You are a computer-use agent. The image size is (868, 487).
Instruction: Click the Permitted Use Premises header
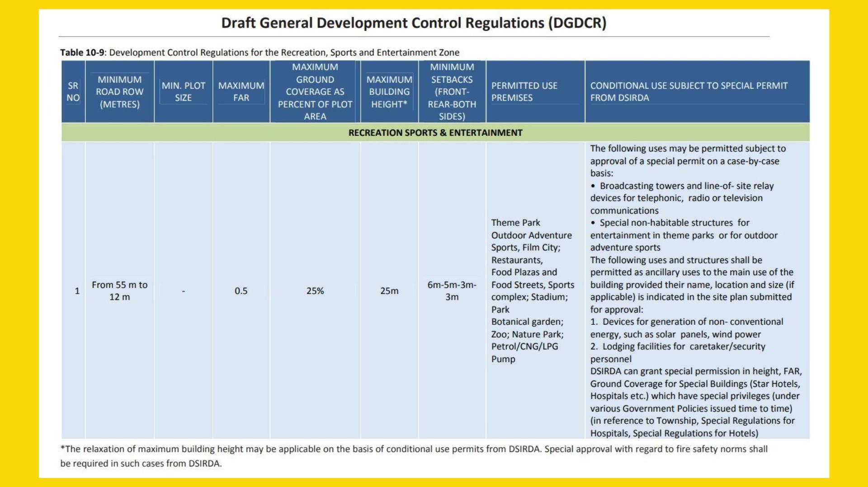(x=524, y=92)
